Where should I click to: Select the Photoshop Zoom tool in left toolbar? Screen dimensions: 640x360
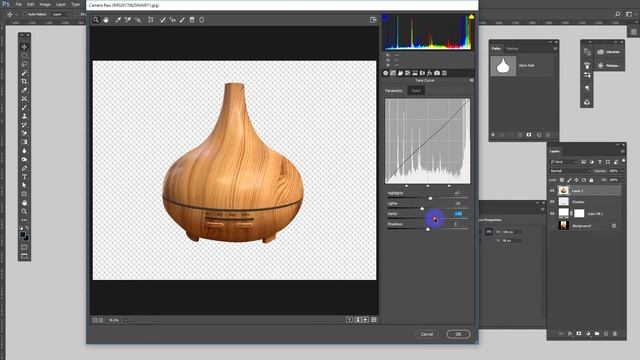pos(24,211)
